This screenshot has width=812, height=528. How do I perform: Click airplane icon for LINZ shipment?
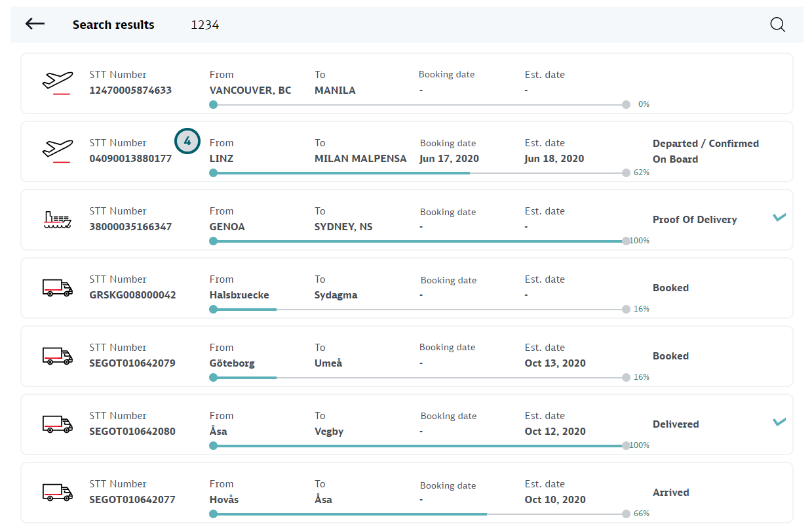point(57,151)
